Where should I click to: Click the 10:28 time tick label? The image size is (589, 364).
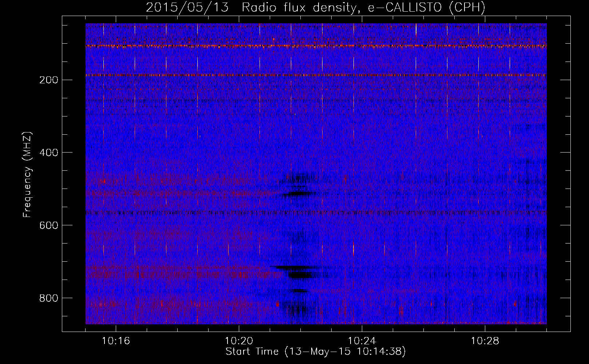[x=485, y=341]
